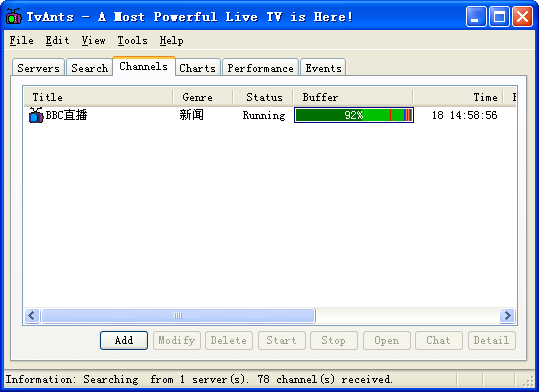Image resolution: width=539 pixels, height=392 pixels.
Task: Open the View menu
Action: (x=93, y=41)
